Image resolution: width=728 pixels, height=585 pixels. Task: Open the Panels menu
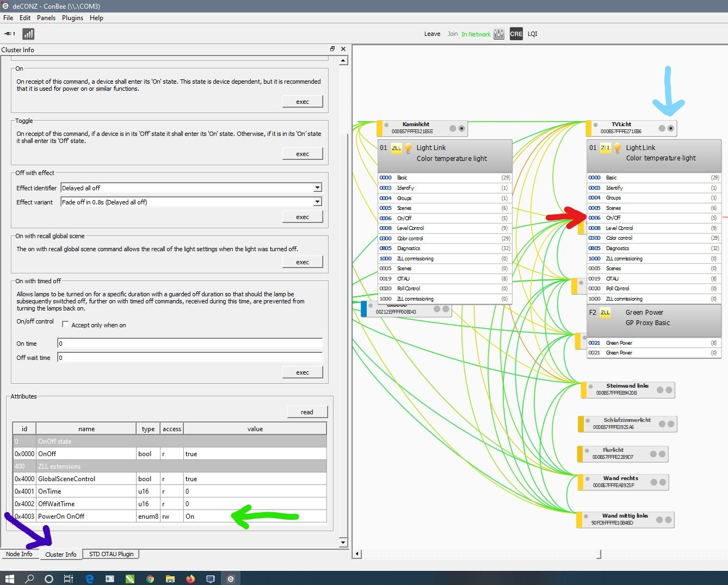(46, 18)
